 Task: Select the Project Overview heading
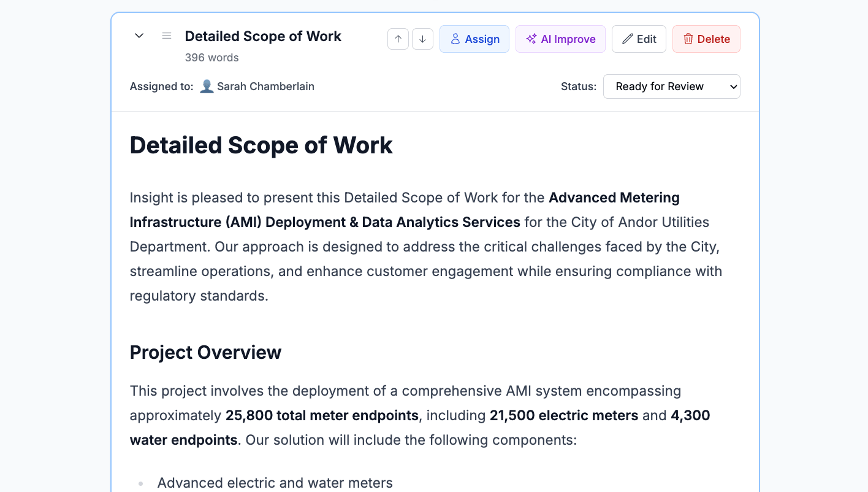click(x=205, y=352)
